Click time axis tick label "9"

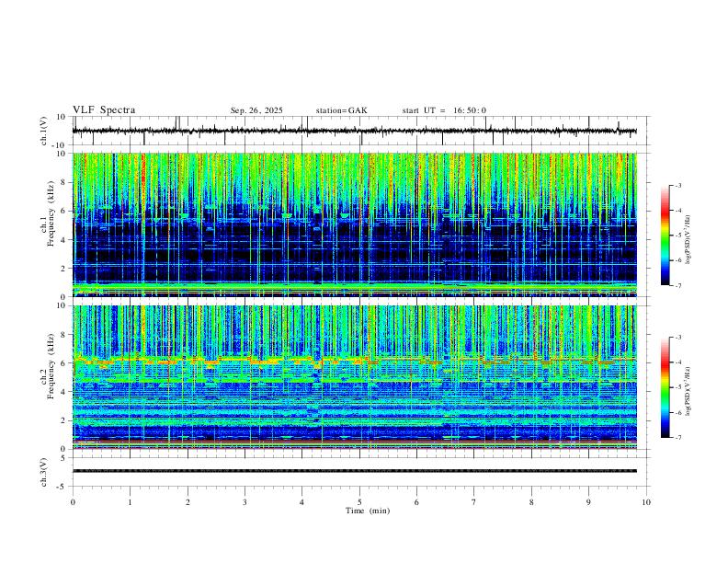click(588, 502)
